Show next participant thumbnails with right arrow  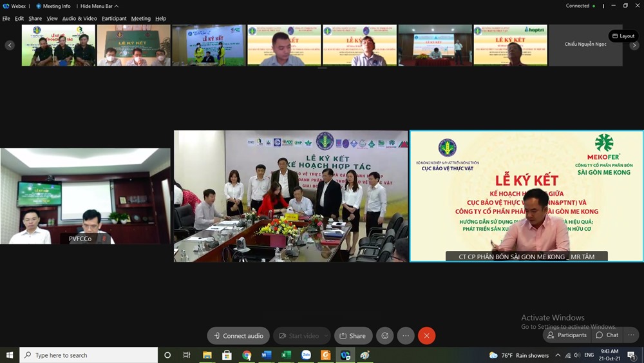(x=634, y=45)
